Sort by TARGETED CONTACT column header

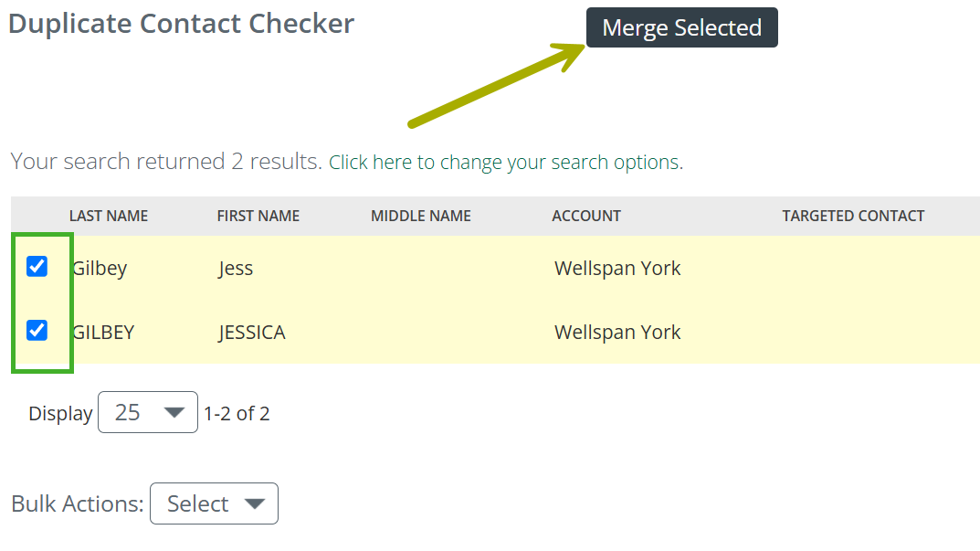click(x=853, y=216)
